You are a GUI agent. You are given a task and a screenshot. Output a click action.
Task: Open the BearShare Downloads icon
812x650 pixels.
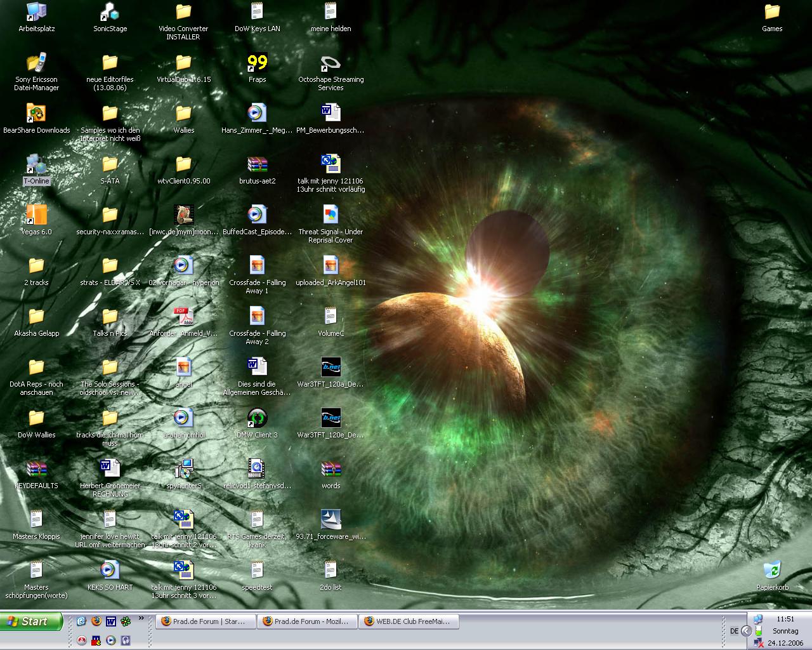(x=36, y=114)
